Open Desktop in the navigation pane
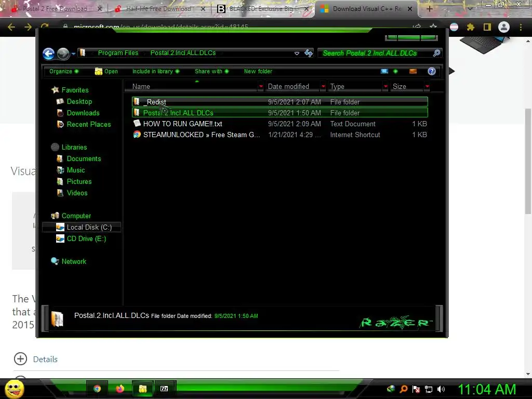The image size is (532, 399). pyautogui.click(x=79, y=101)
